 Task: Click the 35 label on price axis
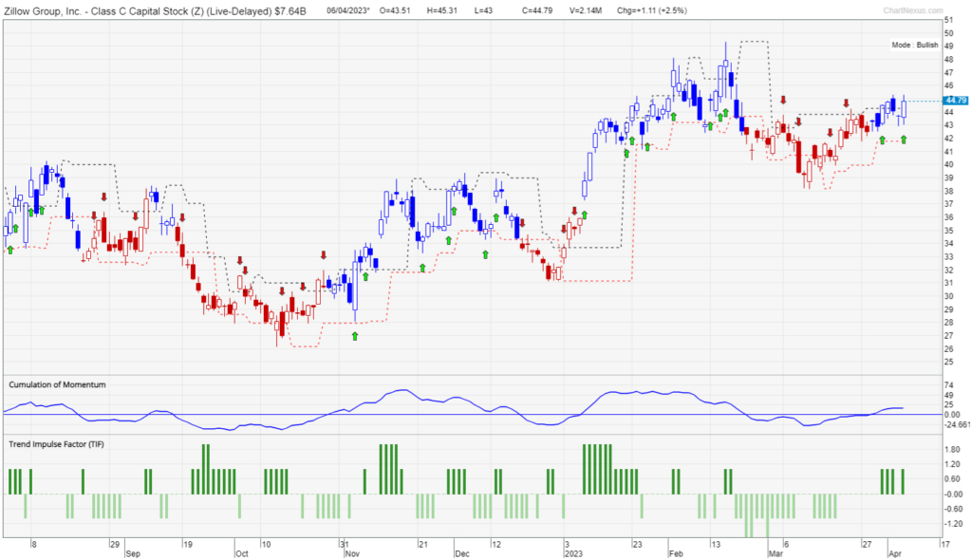(x=949, y=231)
